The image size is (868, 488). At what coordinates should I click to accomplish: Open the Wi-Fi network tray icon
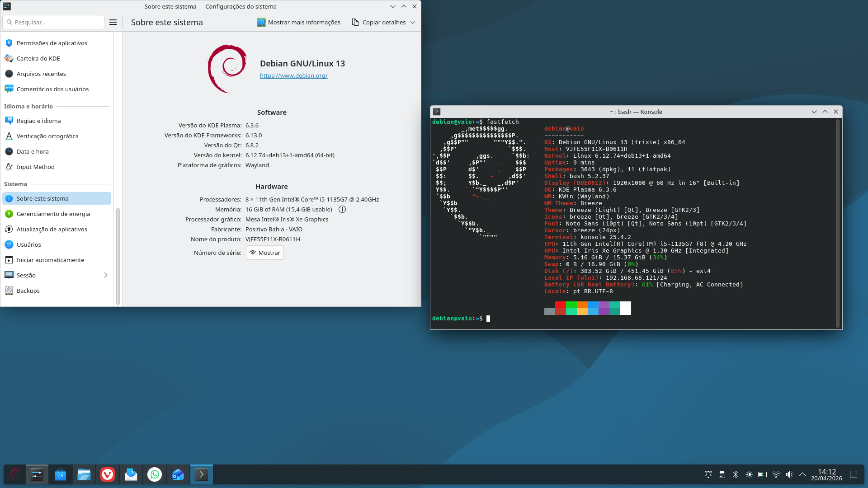point(776,474)
